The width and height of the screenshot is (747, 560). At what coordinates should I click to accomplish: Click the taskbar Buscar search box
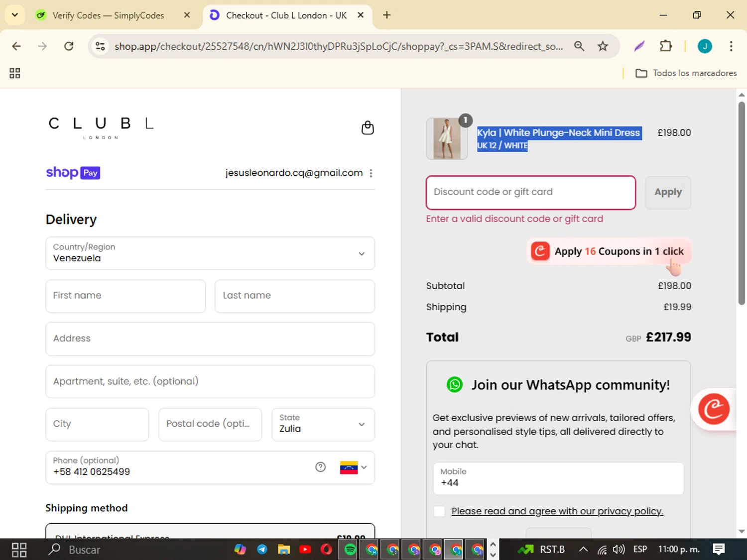85,550
